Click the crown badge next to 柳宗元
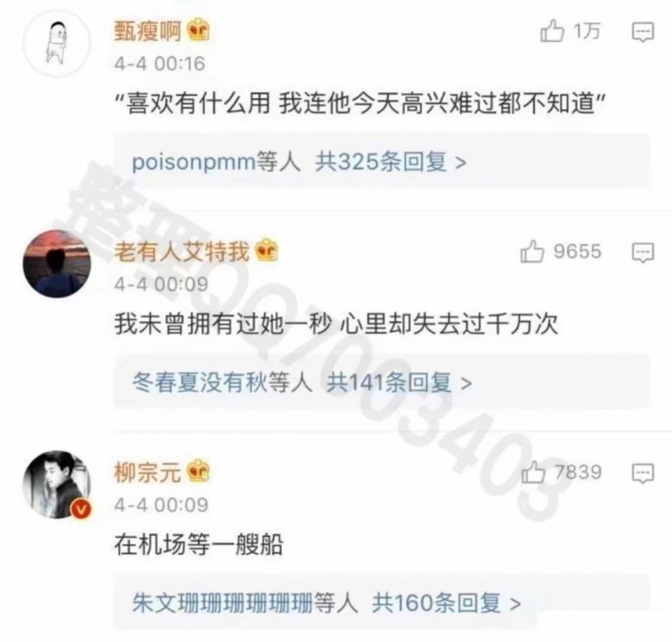 click(199, 471)
